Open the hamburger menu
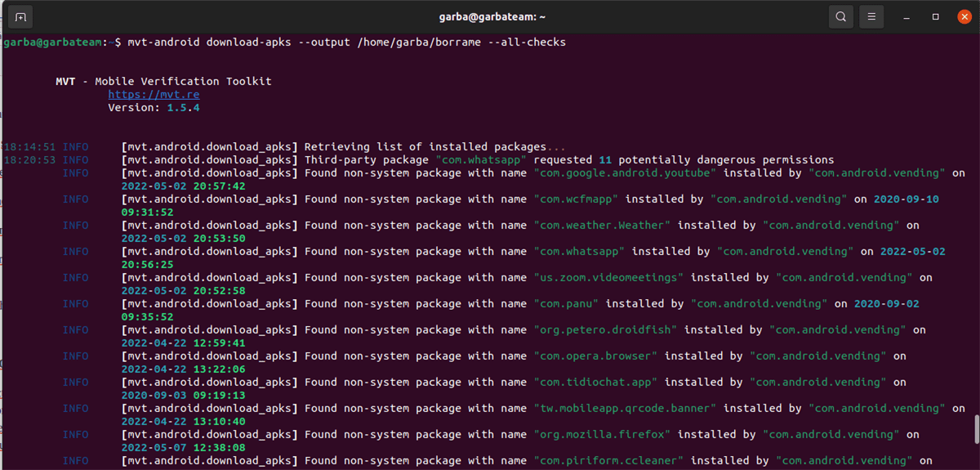Screen dimensions: 980x470 pos(872,16)
